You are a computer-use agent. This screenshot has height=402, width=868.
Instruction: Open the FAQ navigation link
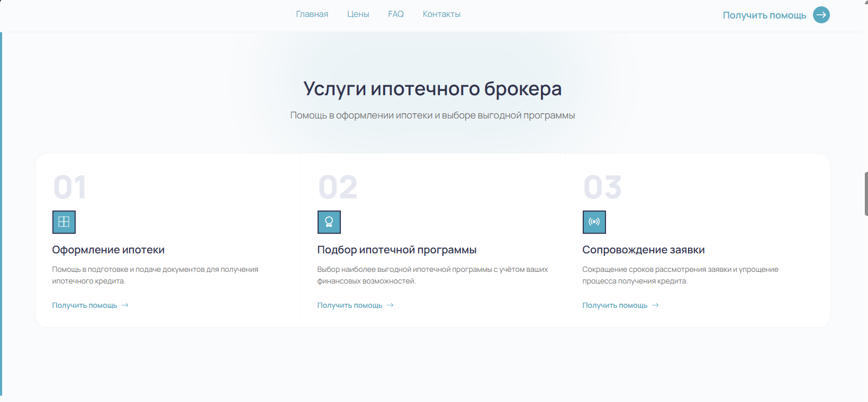pos(396,14)
